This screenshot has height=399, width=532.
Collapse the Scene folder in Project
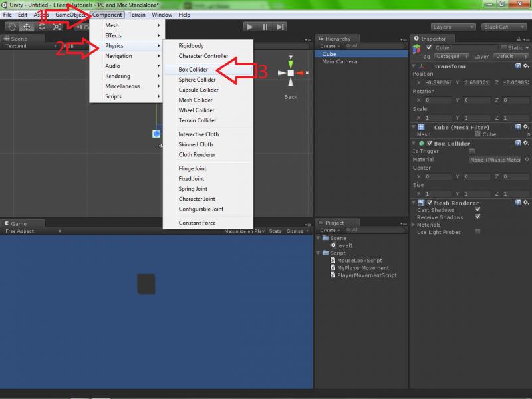point(319,238)
